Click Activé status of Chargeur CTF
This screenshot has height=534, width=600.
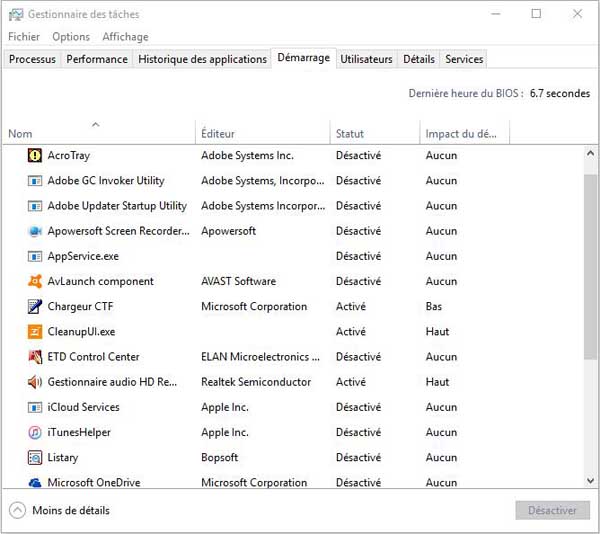tap(351, 306)
